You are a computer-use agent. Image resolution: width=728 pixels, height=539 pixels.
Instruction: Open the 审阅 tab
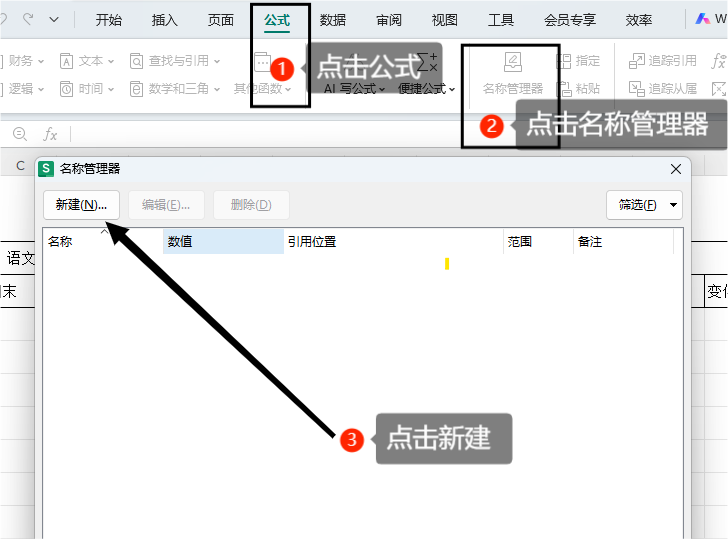[x=389, y=20]
